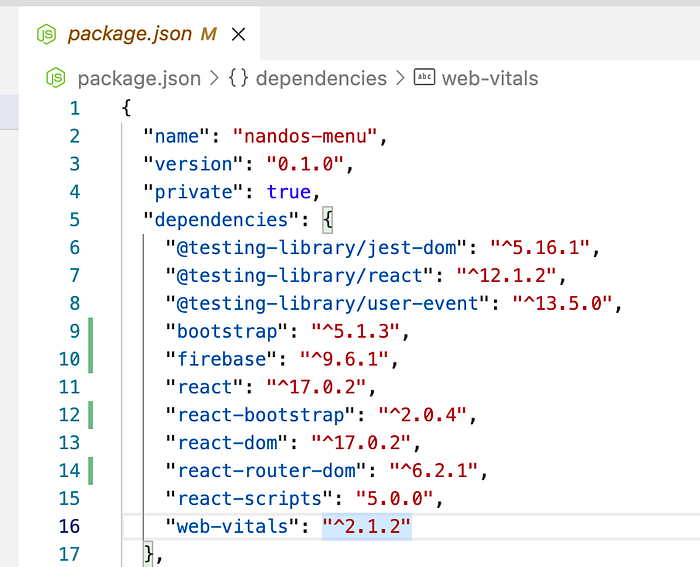Click the "bootstrap" key on line 9
Screen dimensions: 700x567
[227, 331]
